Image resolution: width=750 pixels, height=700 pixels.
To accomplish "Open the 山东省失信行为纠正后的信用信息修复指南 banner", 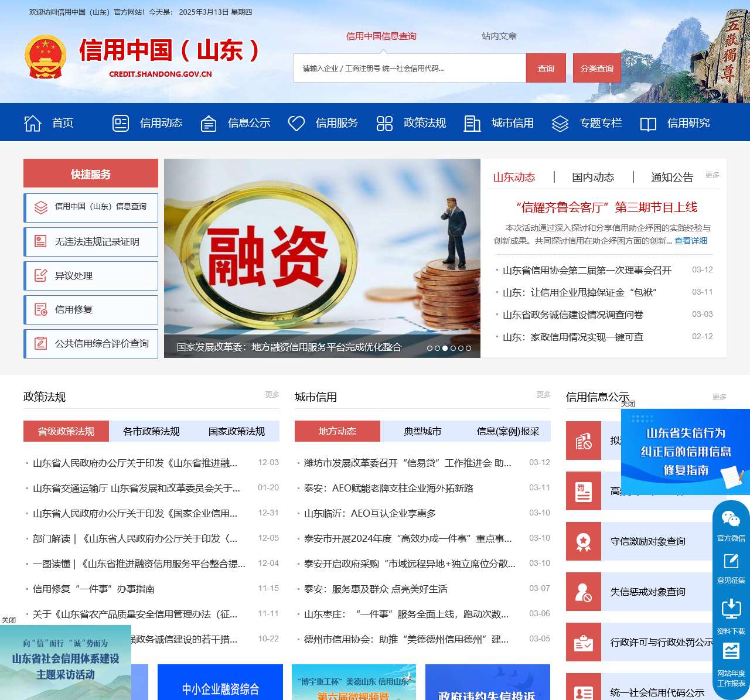I will 686,452.
